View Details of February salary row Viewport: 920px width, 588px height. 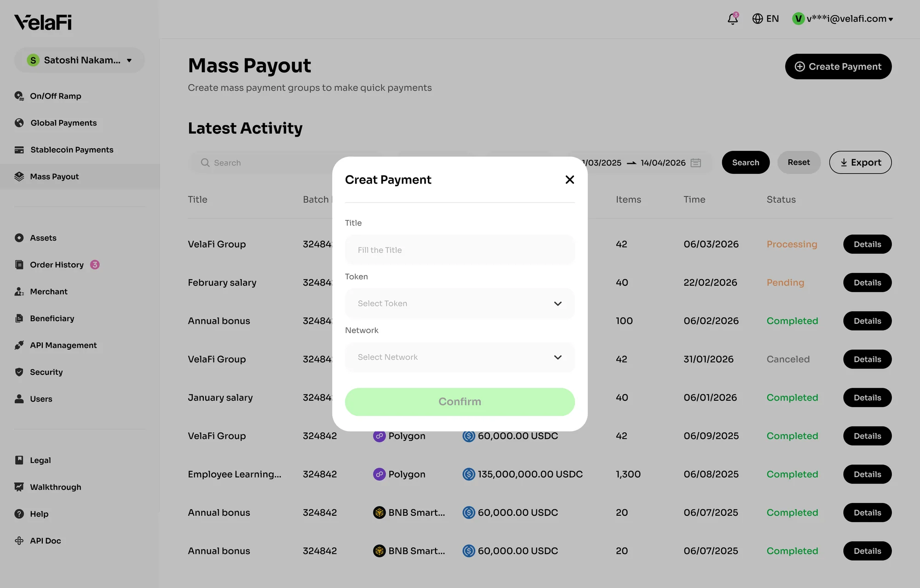[x=867, y=282]
